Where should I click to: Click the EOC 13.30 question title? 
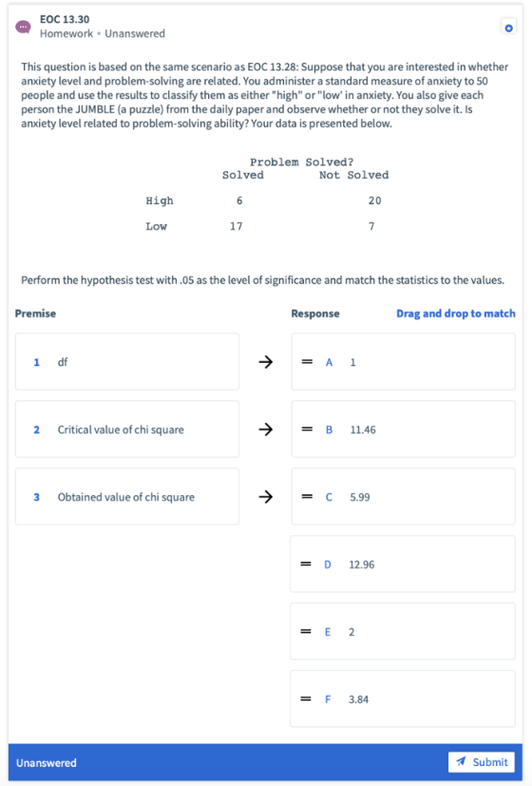coord(65,20)
